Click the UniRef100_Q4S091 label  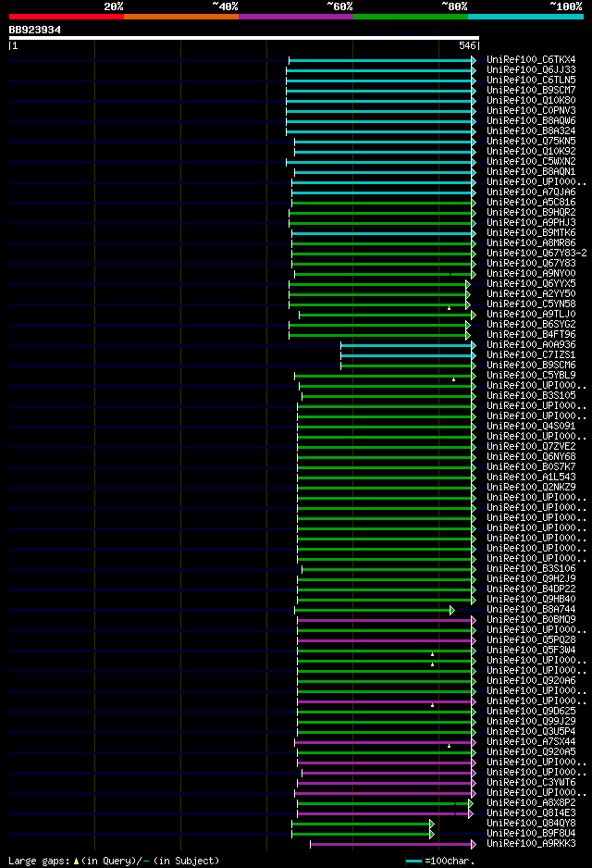pos(531,426)
